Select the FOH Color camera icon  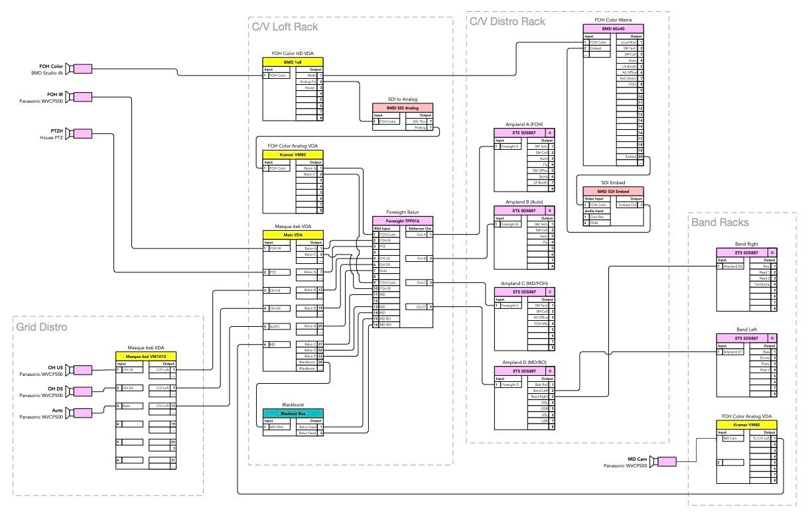pos(79,69)
